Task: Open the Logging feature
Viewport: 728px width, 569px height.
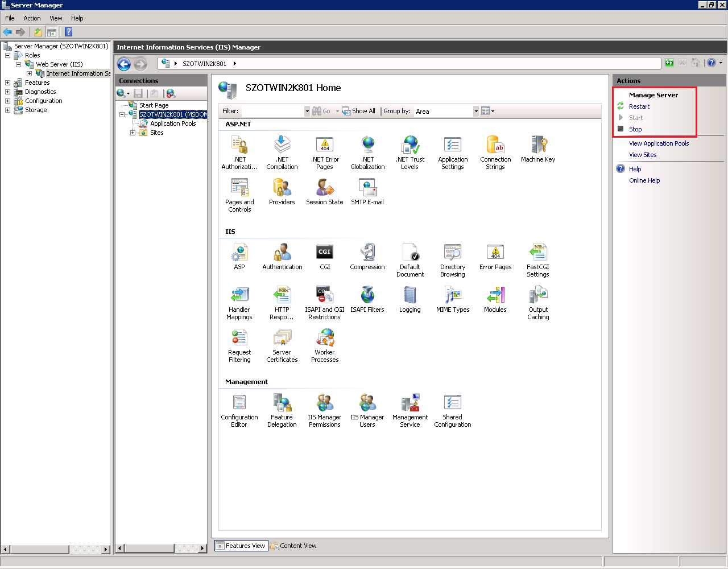Action: 410,299
